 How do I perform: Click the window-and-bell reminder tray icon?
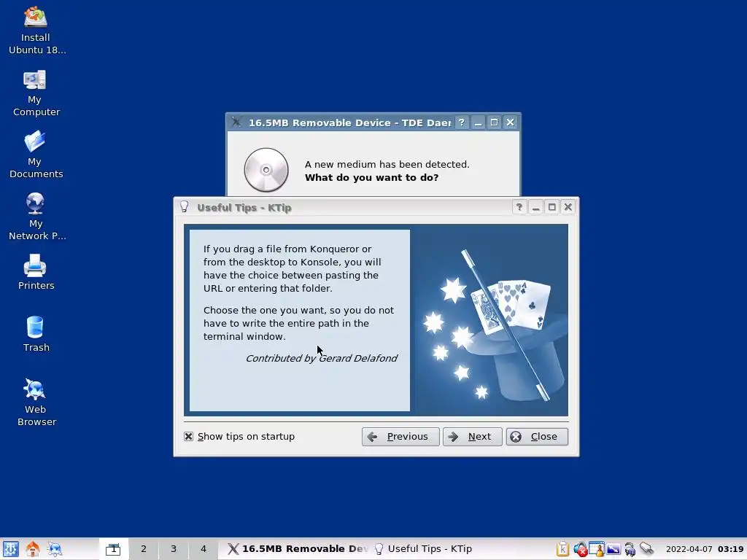pyautogui.click(x=597, y=549)
